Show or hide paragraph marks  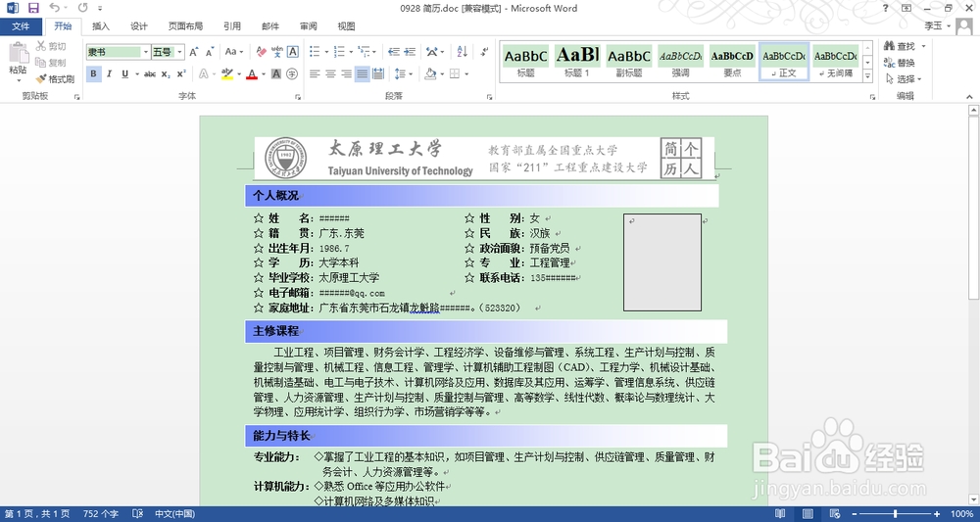[484, 52]
